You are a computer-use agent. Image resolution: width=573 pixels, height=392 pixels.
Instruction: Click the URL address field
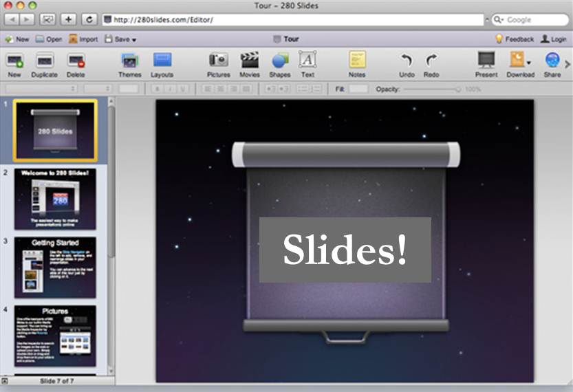pos(293,19)
